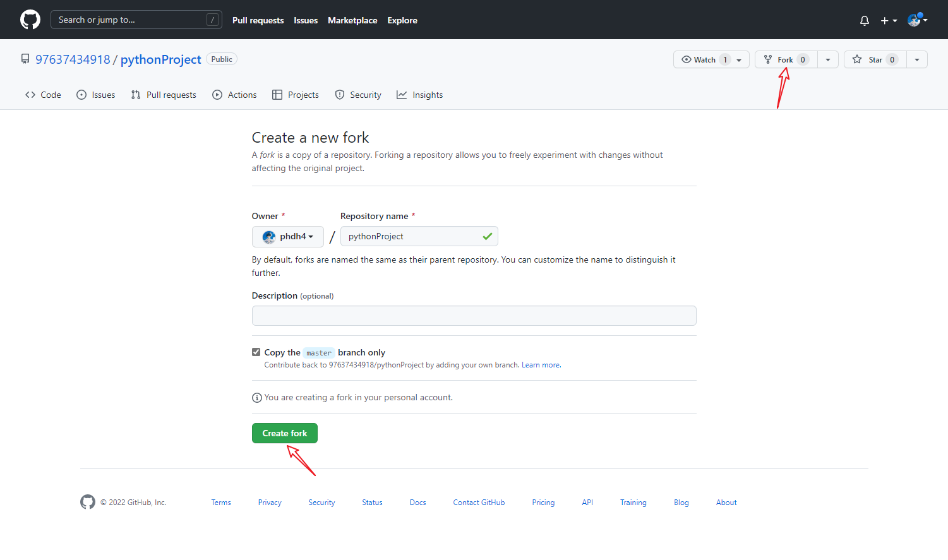
Task: Open the footer About link
Action: (x=726, y=503)
